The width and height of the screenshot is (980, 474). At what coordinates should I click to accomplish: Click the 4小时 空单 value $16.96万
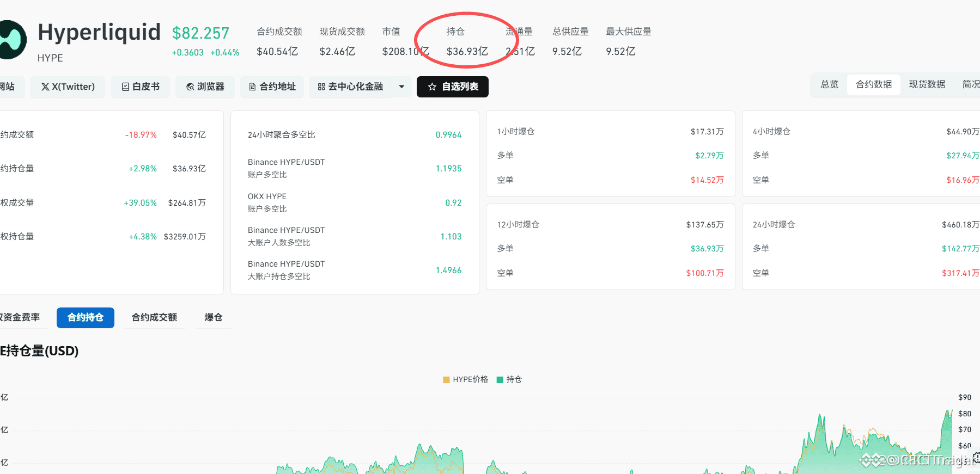pyautogui.click(x=963, y=180)
